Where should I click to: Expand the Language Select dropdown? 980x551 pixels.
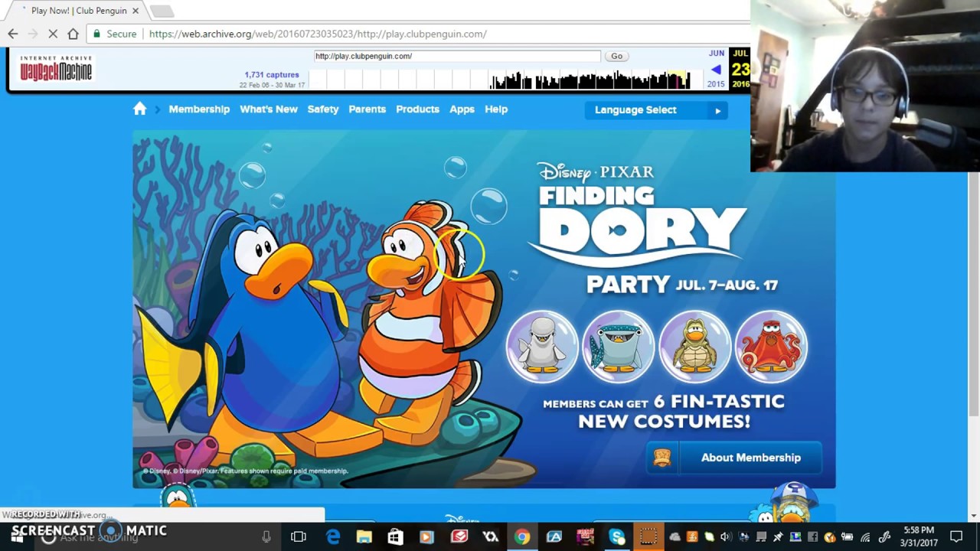(x=656, y=110)
